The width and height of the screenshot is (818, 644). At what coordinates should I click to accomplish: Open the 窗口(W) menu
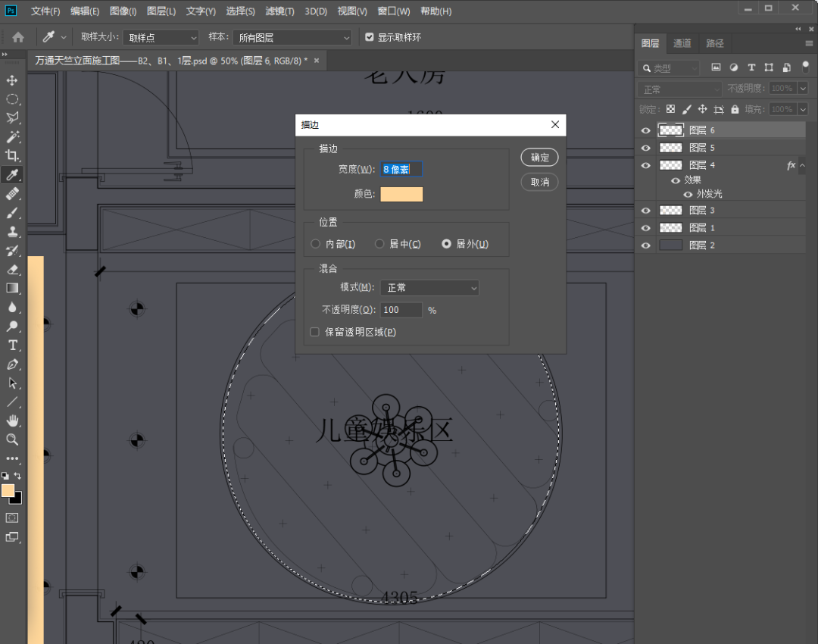pos(393,11)
